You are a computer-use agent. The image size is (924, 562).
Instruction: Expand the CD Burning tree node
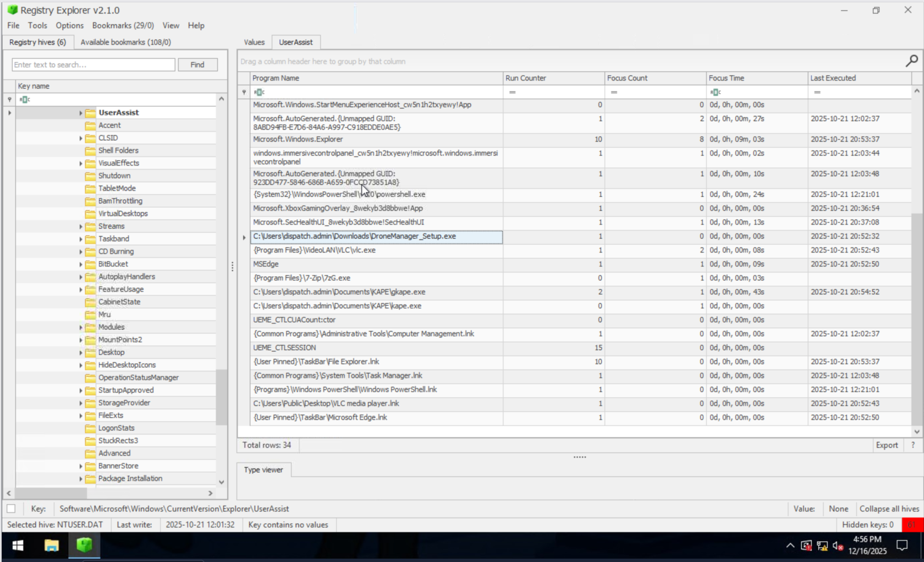80,252
